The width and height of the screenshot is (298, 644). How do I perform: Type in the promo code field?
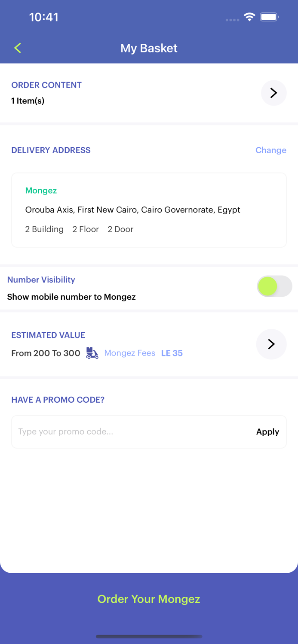(108, 431)
